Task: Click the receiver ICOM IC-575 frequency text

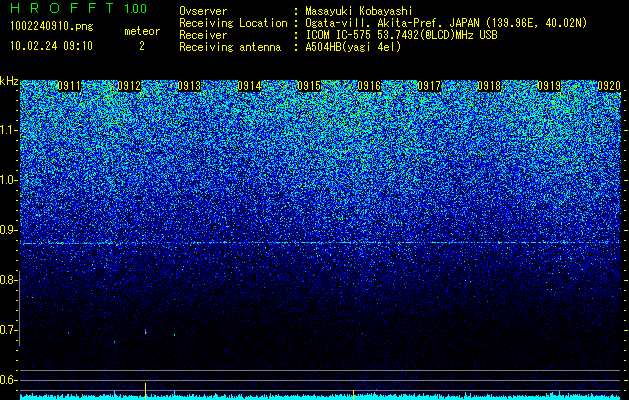Action: tap(401, 35)
